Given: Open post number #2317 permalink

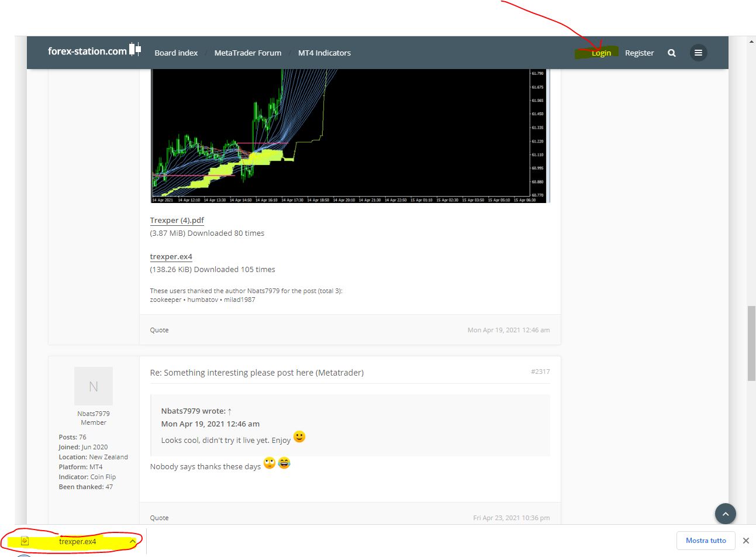Looking at the screenshot, I should (x=540, y=372).
